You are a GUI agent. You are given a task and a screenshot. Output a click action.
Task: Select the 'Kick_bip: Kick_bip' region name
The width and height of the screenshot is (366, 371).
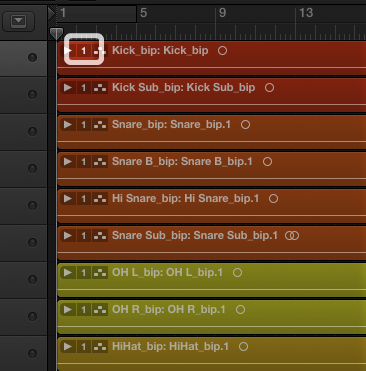[160, 51]
